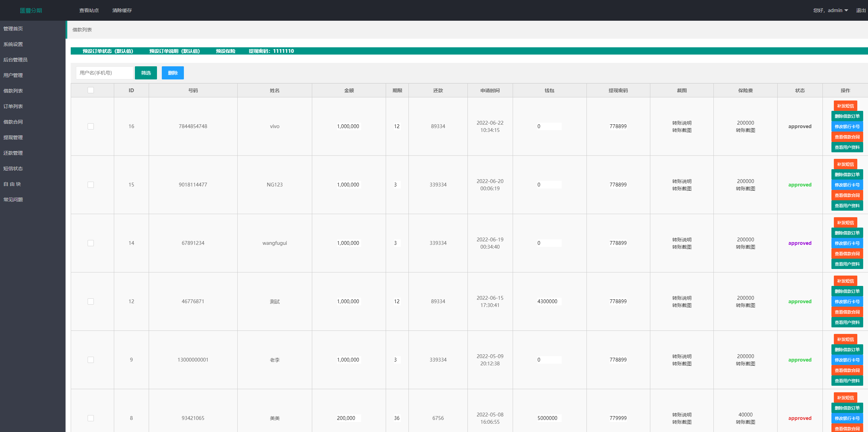Click 预设保险 in the green bar
The width and height of the screenshot is (868, 432).
pyautogui.click(x=226, y=51)
